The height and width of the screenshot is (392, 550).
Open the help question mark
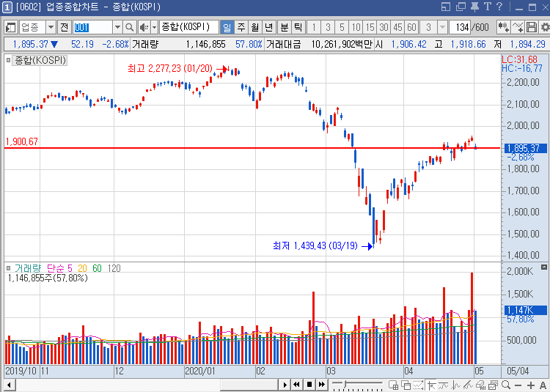(x=499, y=7)
